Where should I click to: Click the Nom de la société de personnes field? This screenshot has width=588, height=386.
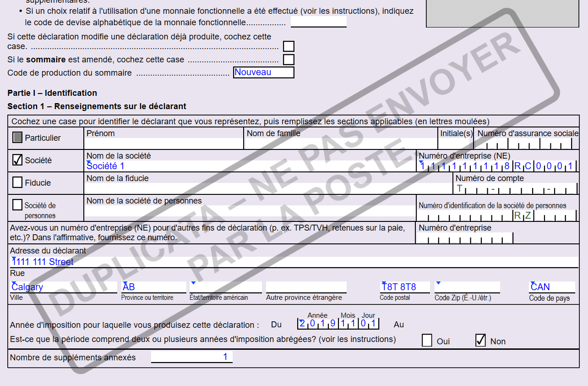coord(250,211)
